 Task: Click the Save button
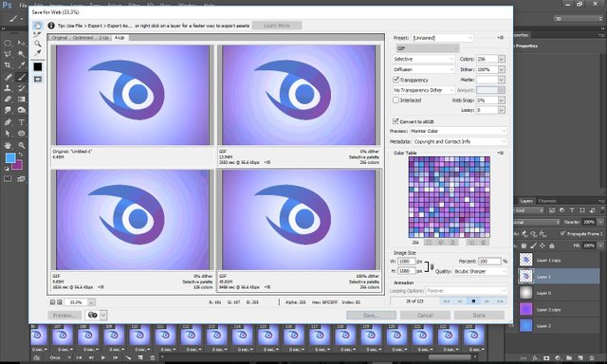tap(371, 316)
